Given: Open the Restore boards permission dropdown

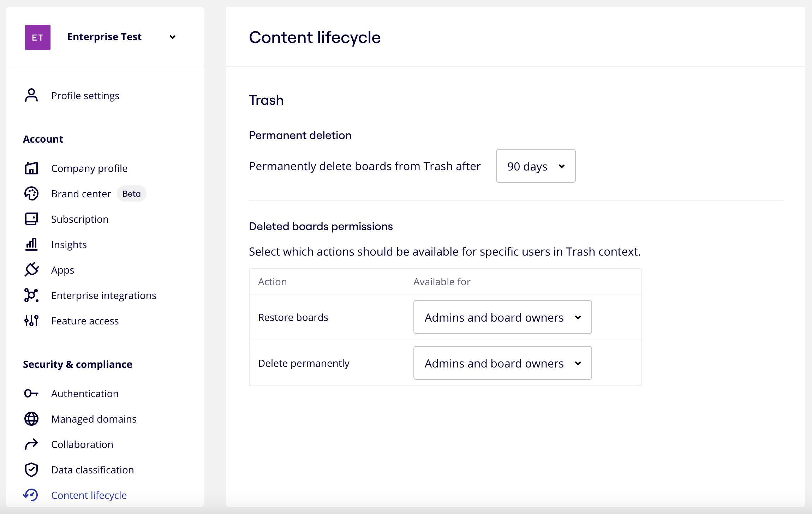Looking at the screenshot, I should tap(502, 317).
